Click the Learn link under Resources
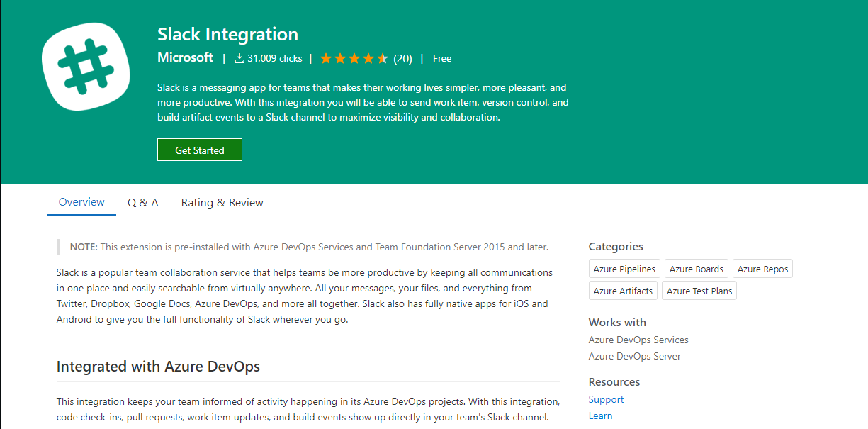 pyautogui.click(x=600, y=416)
